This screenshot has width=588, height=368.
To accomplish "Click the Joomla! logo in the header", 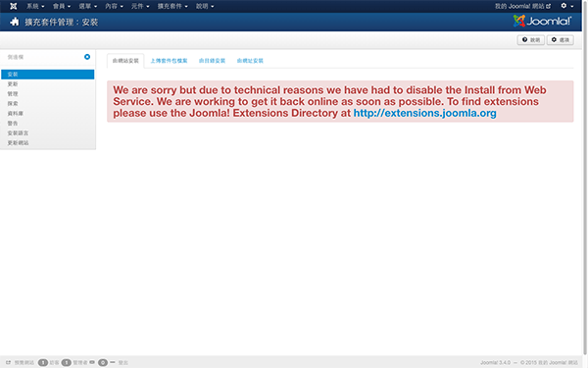I will point(542,21).
